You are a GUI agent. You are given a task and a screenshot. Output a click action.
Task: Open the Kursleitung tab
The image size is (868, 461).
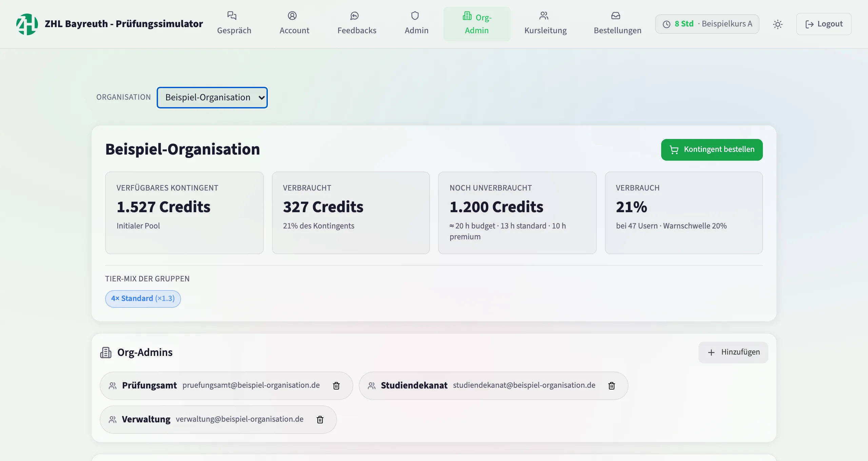545,24
